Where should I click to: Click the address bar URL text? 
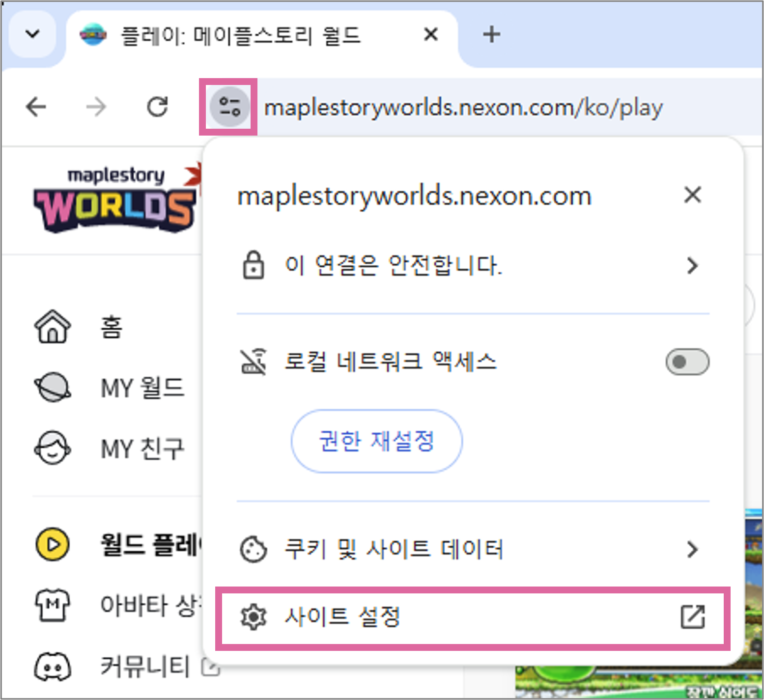463,108
